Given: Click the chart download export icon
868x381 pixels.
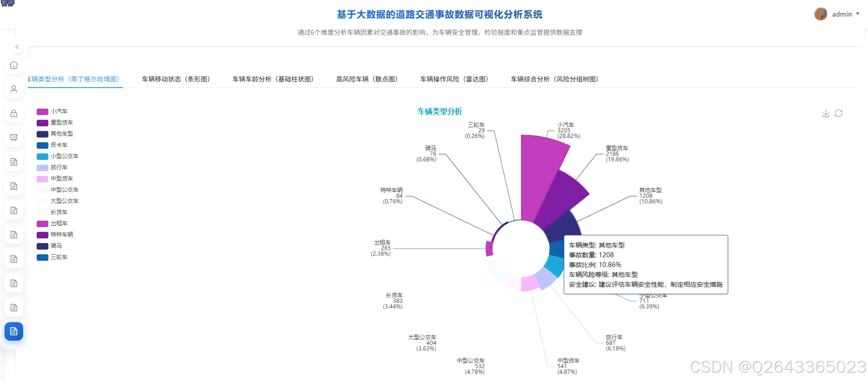Looking at the screenshot, I should click(825, 113).
